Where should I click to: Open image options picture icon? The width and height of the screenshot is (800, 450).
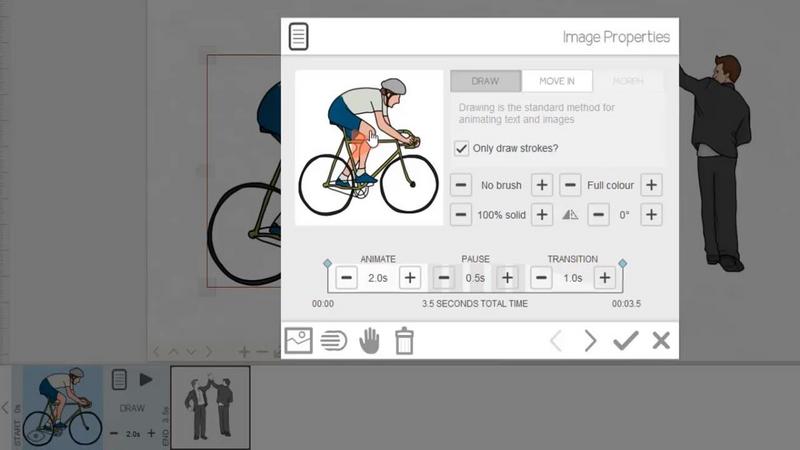298,340
